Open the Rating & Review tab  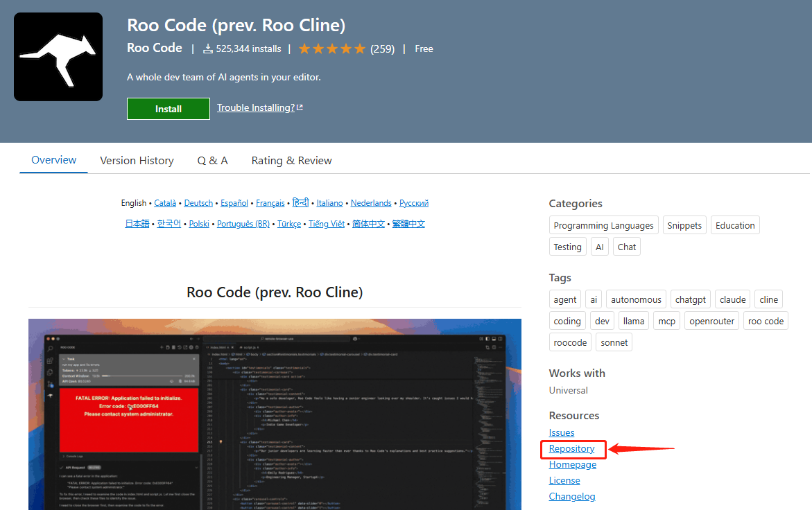pyautogui.click(x=291, y=161)
